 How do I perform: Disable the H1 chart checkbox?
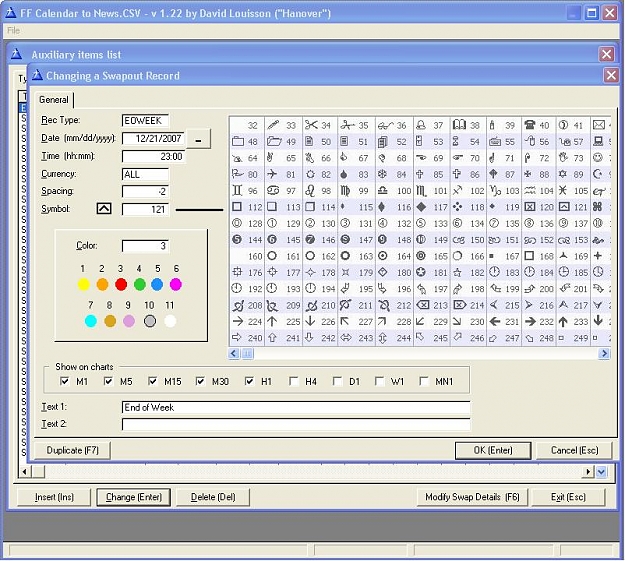(249, 381)
